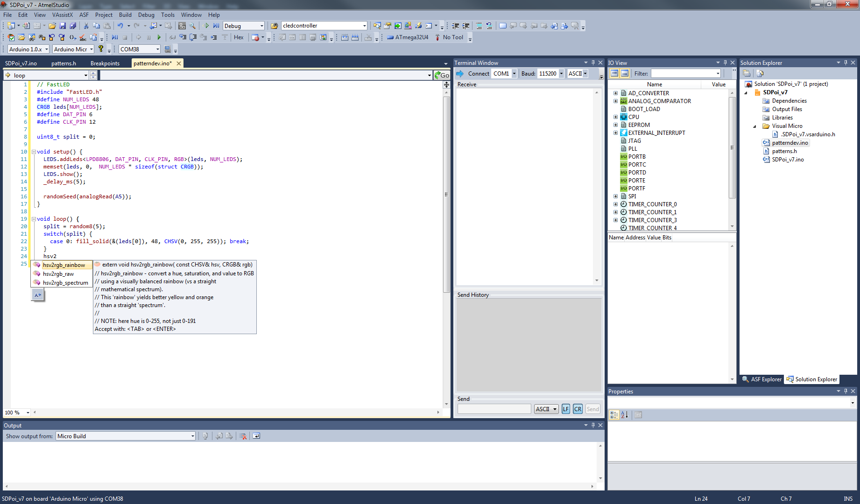This screenshot has width=860, height=504.
Task: Toggle word wrap in the Output panel
Action: click(256, 436)
